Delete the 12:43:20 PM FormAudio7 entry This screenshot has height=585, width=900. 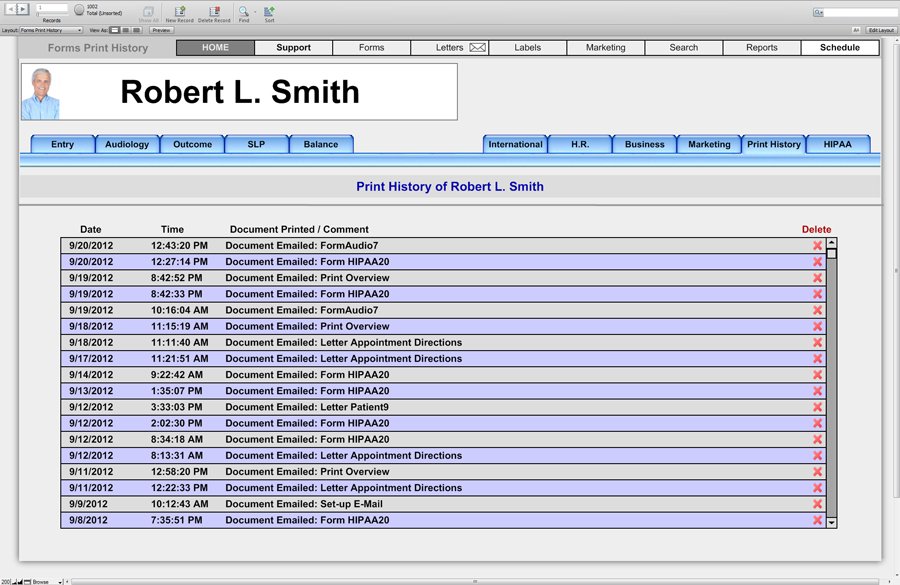click(817, 246)
